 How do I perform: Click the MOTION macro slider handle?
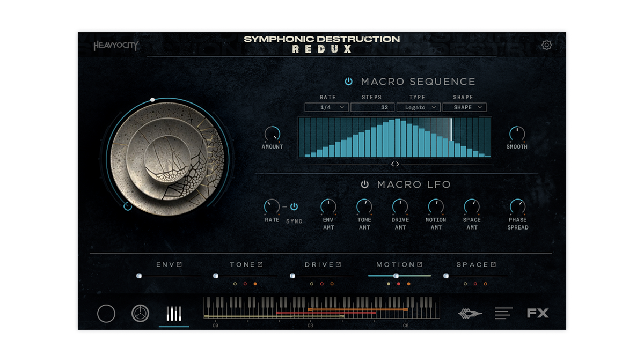396,276
